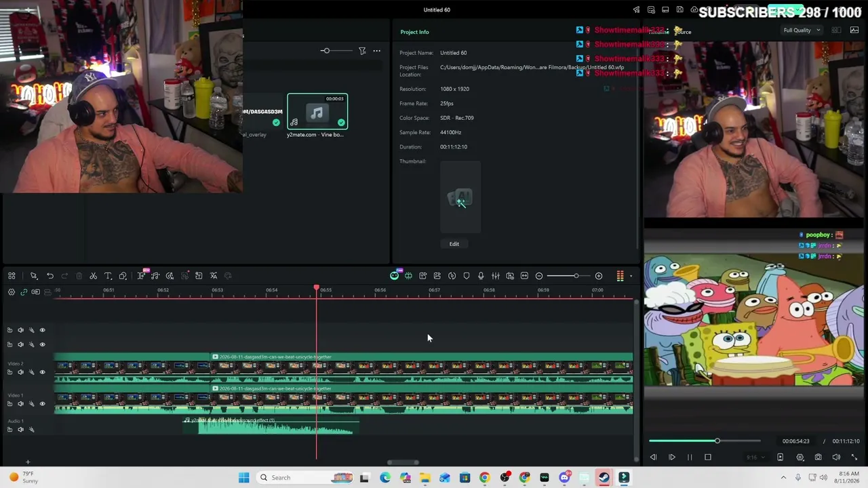Click the taskbar Search box
Screen dimensions: 868x488
click(304, 478)
